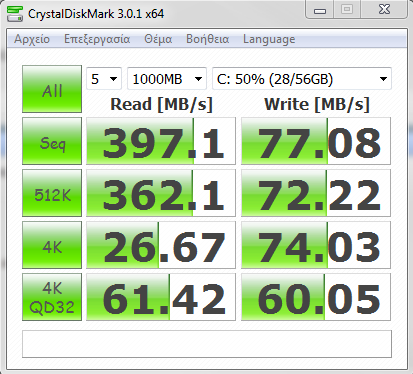Start the 4K random test
Screen dimensions: 413x374
point(52,245)
